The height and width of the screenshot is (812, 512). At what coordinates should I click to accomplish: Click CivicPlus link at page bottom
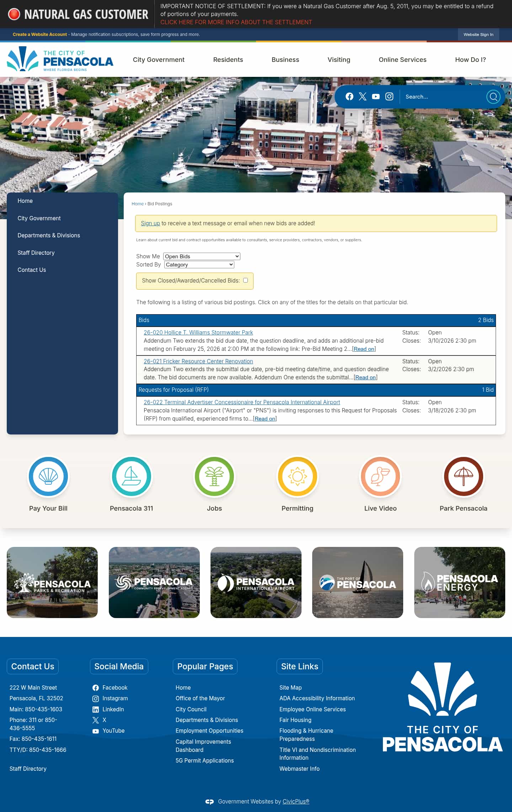pyautogui.click(x=296, y=802)
